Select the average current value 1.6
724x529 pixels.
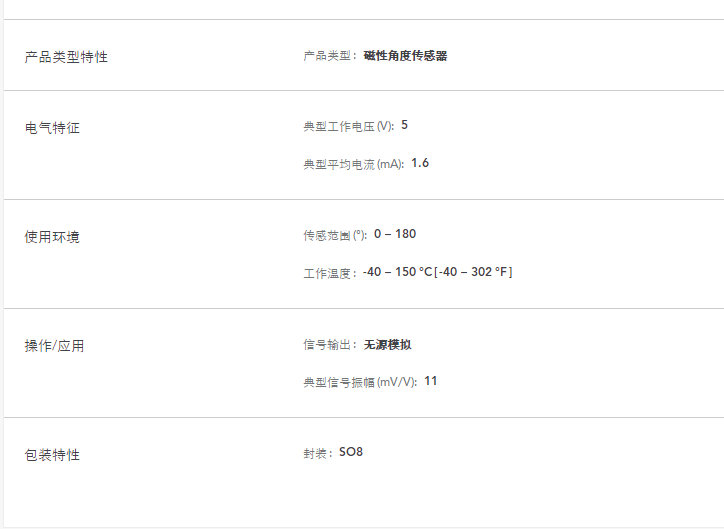(420, 163)
